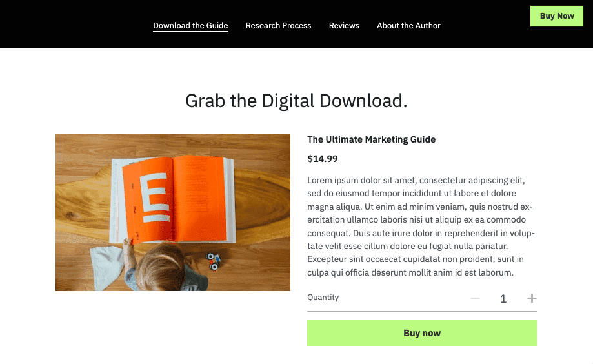Viewport: 593px width, 364px height.
Task: Click the white cloth in the photo
Action: point(106,267)
